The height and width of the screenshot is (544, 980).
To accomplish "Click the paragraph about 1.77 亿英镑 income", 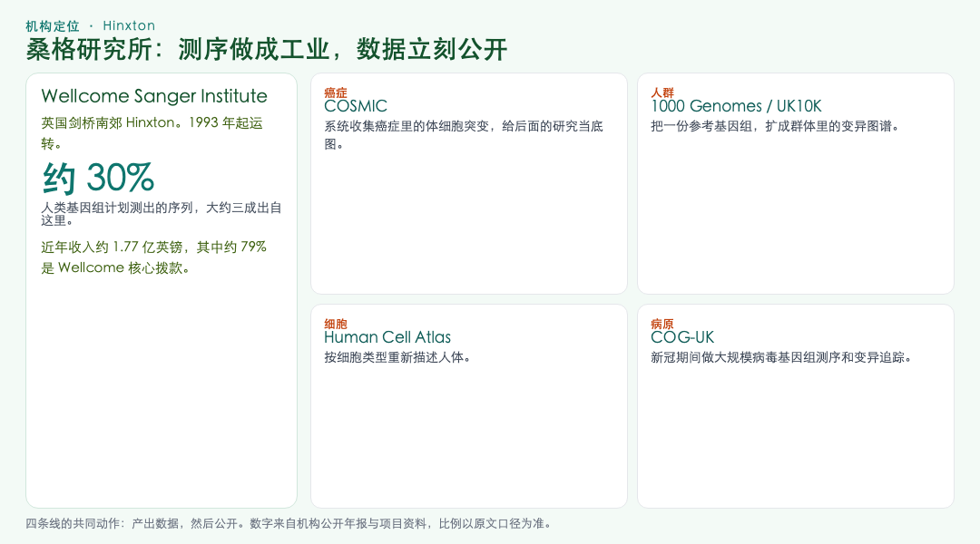I will [153, 257].
